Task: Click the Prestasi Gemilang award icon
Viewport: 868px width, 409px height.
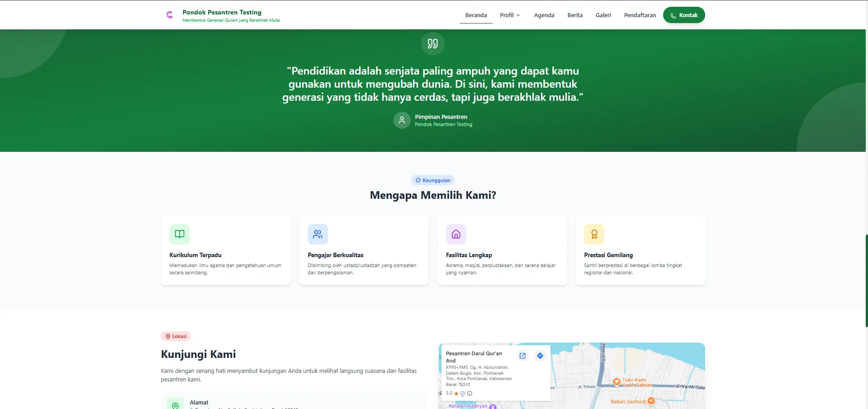Action: pos(594,234)
